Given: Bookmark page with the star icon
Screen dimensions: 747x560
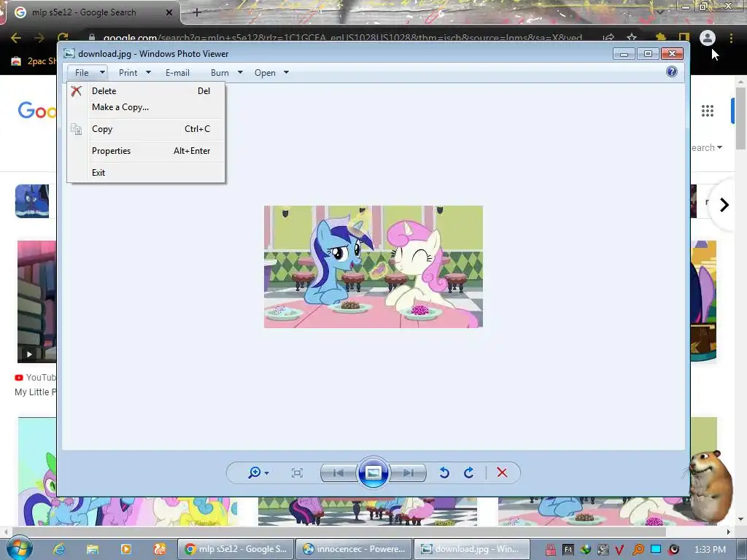Looking at the screenshot, I should coord(632,38).
